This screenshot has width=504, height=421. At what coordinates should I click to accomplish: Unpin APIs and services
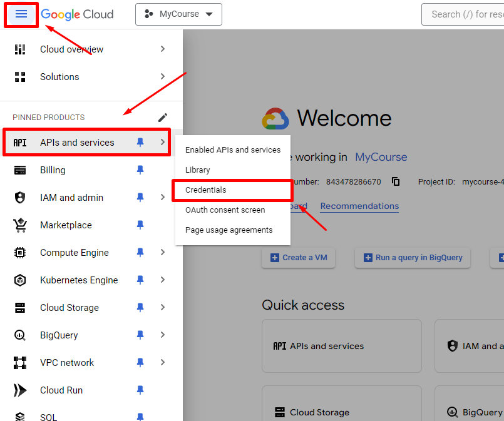[x=140, y=142]
